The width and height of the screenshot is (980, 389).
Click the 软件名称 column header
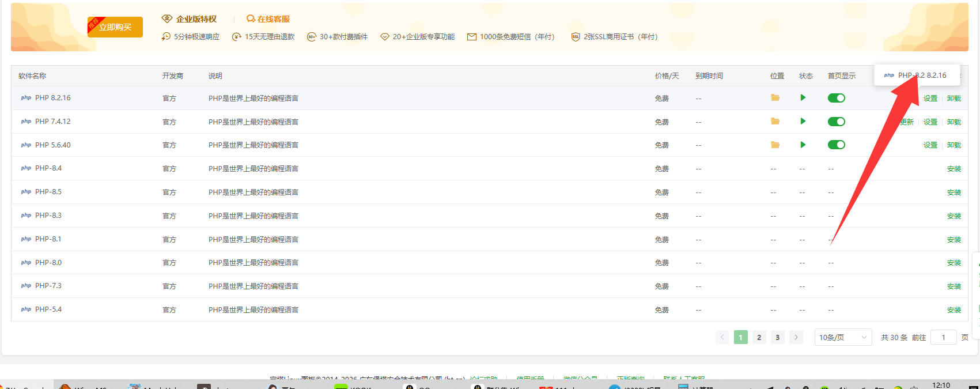(x=32, y=76)
